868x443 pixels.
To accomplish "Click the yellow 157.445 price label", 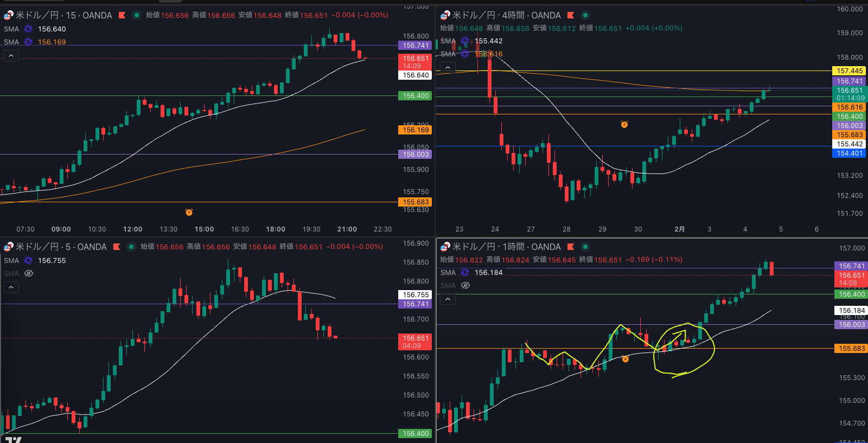I will click(x=849, y=71).
